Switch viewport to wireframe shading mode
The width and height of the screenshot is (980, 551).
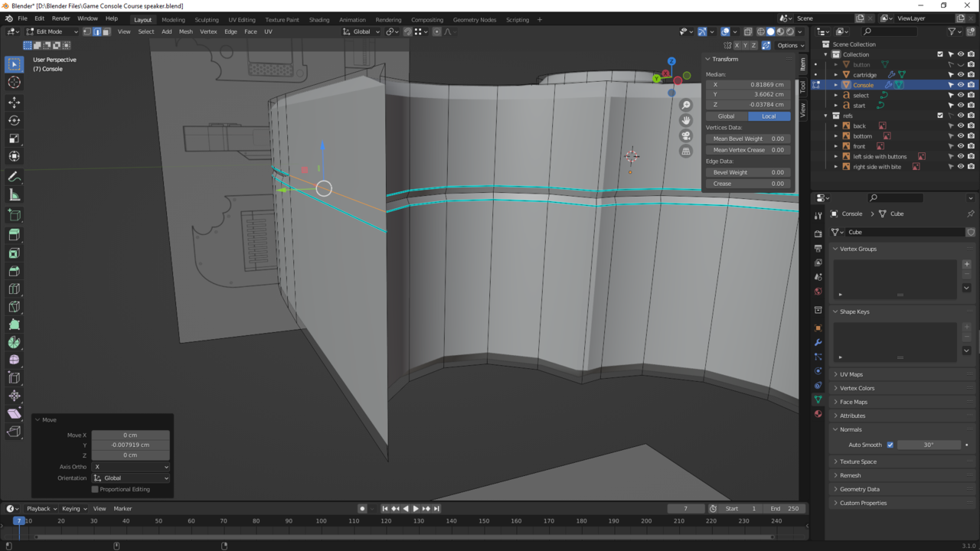(x=760, y=31)
